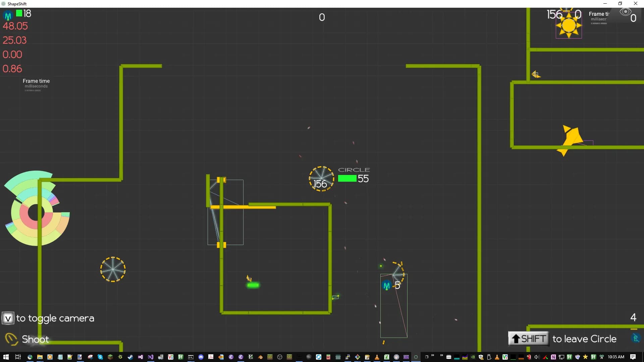Expand the first taskbar overflow chevron
Screen dimensions: 644x362
coord(432,355)
